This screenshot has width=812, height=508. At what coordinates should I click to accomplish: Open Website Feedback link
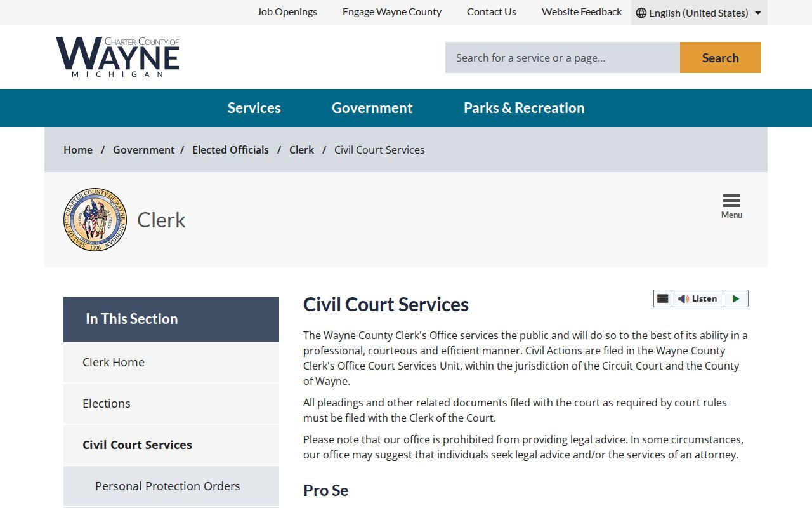(x=582, y=11)
